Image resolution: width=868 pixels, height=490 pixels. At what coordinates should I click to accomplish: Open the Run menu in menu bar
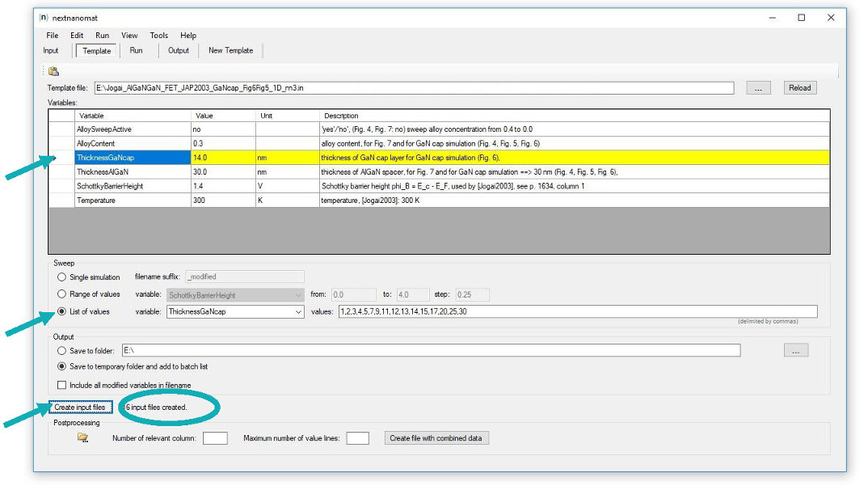coord(102,36)
